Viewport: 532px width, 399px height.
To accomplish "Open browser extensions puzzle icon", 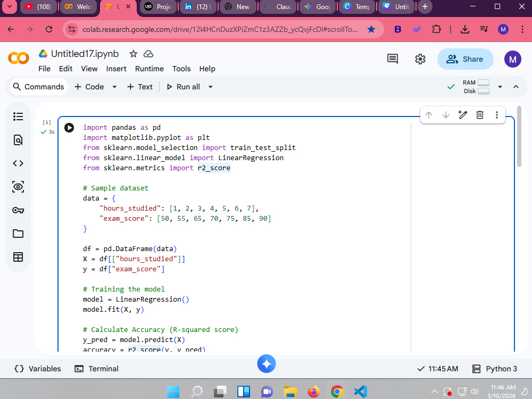I will tap(436, 29).
